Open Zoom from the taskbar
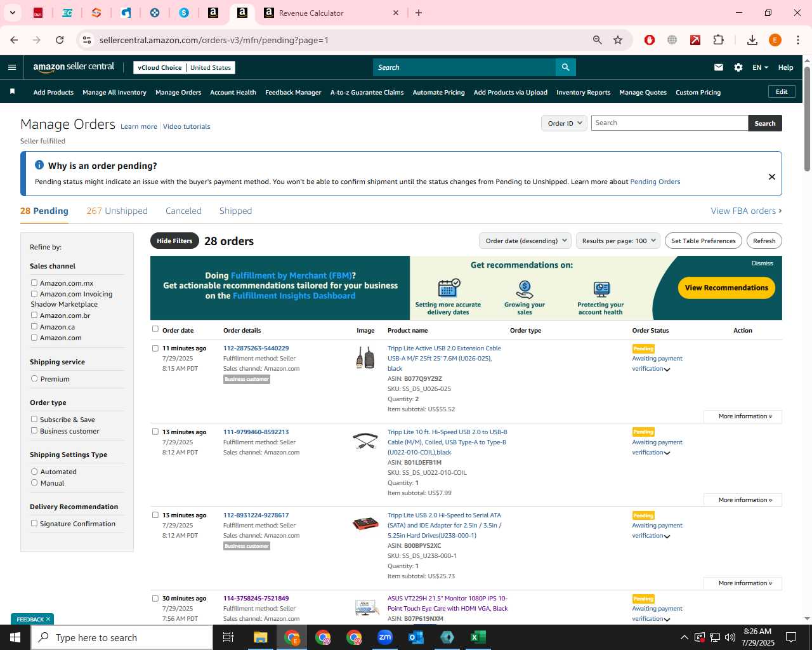The width and height of the screenshot is (812, 650). pos(385,637)
